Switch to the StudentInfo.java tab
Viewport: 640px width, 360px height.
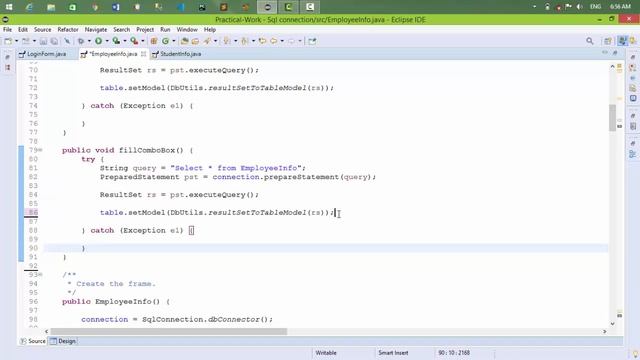pyautogui.click(x=180, y=54)
